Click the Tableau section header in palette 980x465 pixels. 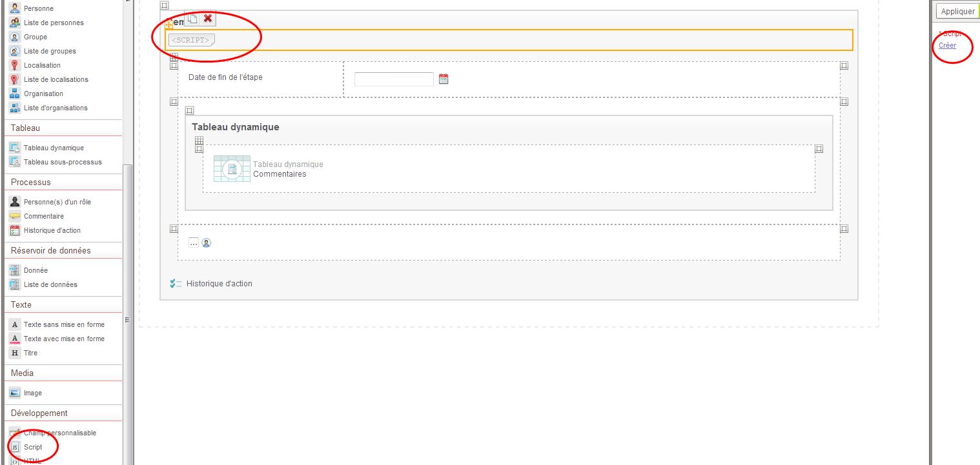click(63, 128)
